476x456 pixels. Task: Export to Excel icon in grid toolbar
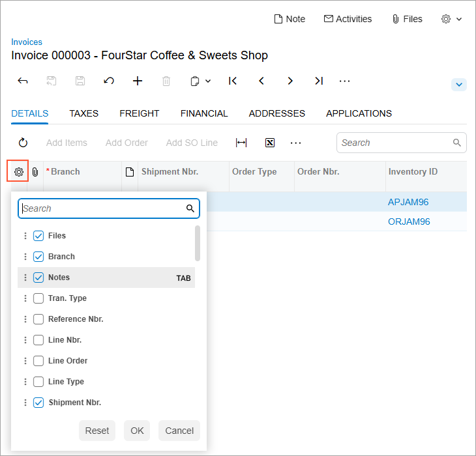tap(270, 143)
